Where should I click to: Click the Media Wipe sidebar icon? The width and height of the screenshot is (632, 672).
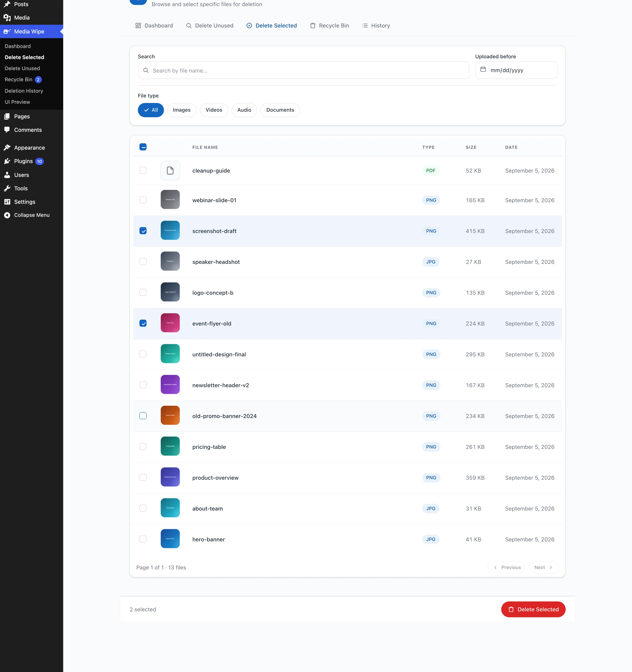[7, 31]
